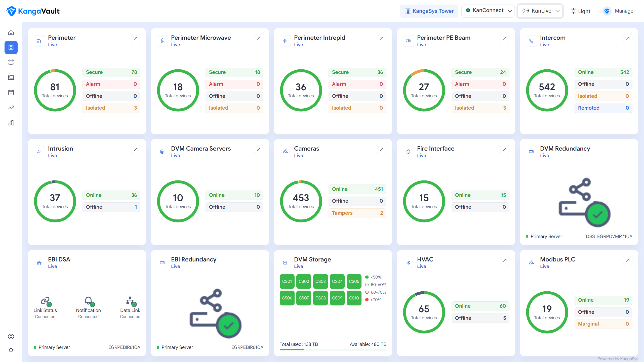Open the alarm bell icon in sidebar
The width and height of the screenshot is (644, 362).
11,62
